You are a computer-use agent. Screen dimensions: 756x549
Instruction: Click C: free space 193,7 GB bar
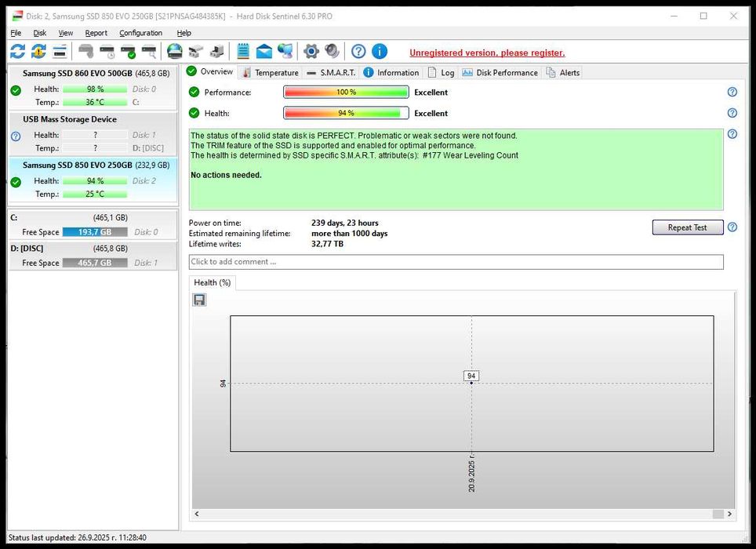pyautogui.click(x=95, y=232)
